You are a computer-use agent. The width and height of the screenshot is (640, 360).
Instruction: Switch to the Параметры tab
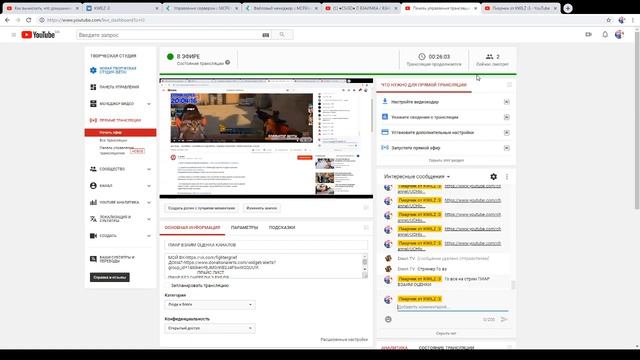coord(244,227)
